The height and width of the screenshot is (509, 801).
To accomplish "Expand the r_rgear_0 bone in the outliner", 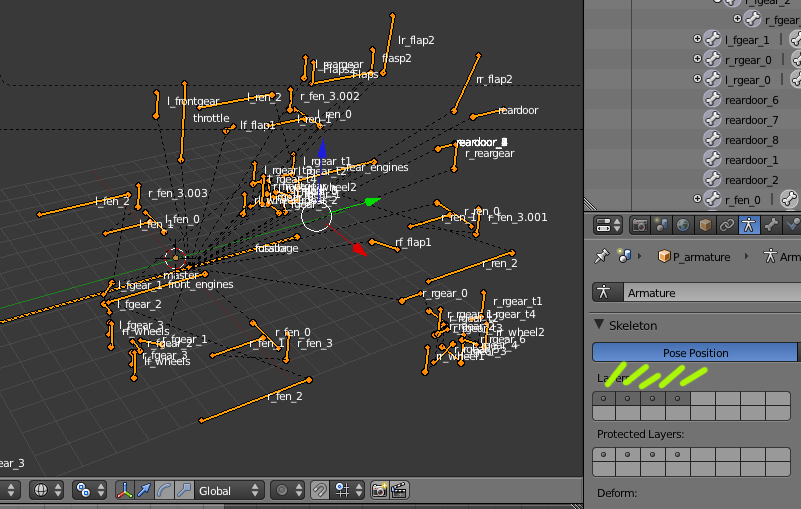I will click(x=697, y=59).
